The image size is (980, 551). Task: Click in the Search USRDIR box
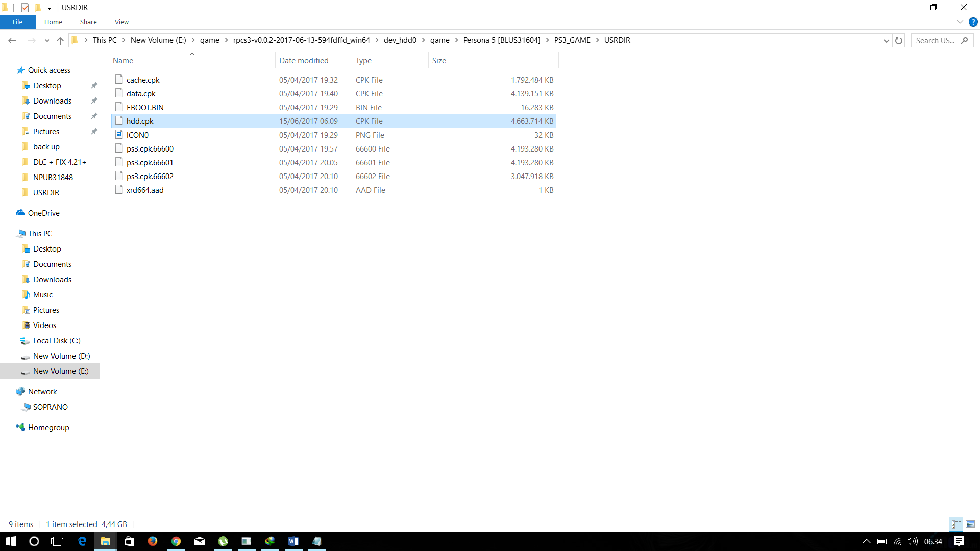935,41
